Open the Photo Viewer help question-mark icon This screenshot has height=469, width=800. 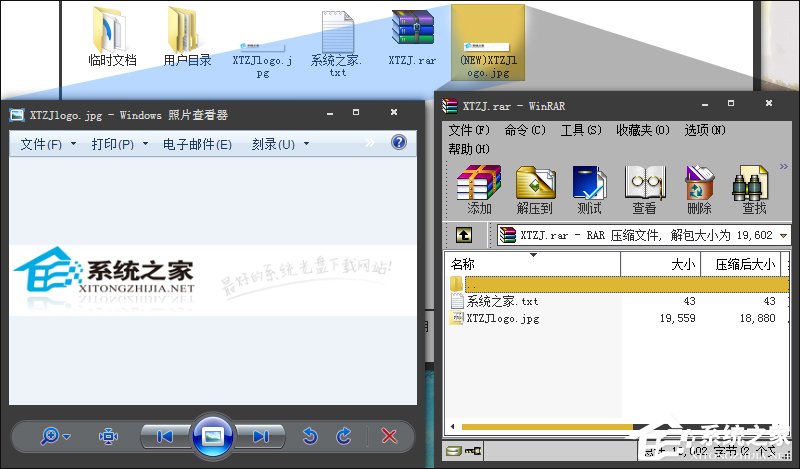399,142
